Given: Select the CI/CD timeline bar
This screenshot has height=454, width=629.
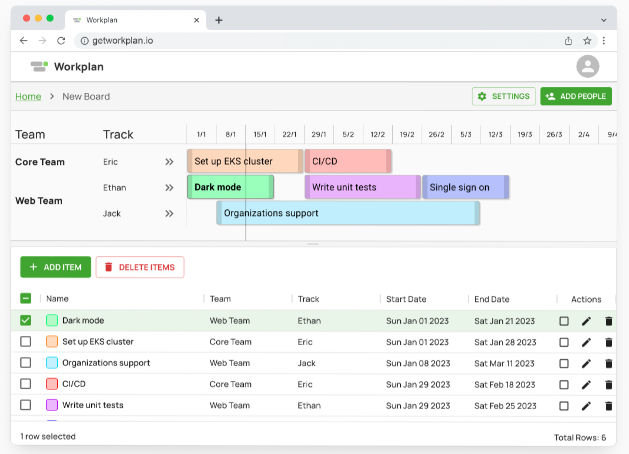Looking at the screenshot, I should [348, 161].
